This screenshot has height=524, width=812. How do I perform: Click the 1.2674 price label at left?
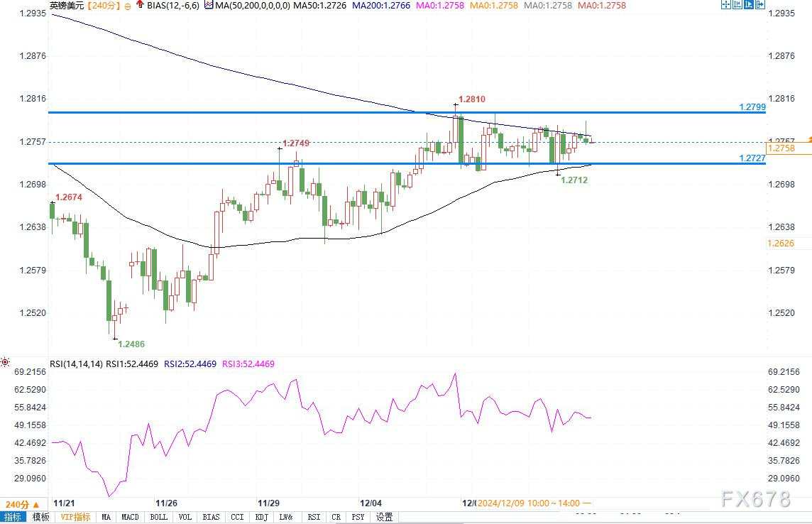tap(68, 197)
